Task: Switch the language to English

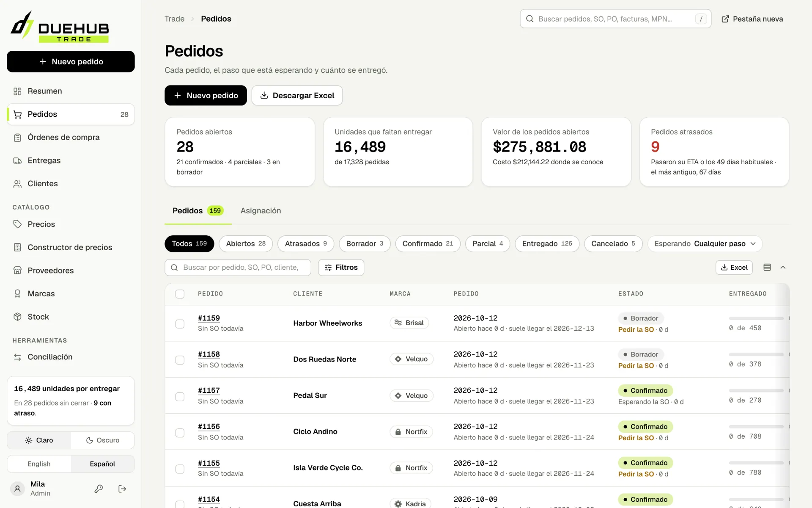Action: coord(39,464)
